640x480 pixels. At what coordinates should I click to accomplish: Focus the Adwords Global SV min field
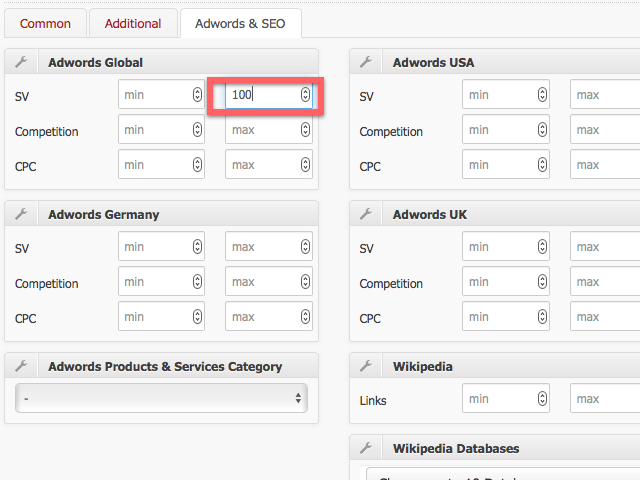click(x=161, y=94)
